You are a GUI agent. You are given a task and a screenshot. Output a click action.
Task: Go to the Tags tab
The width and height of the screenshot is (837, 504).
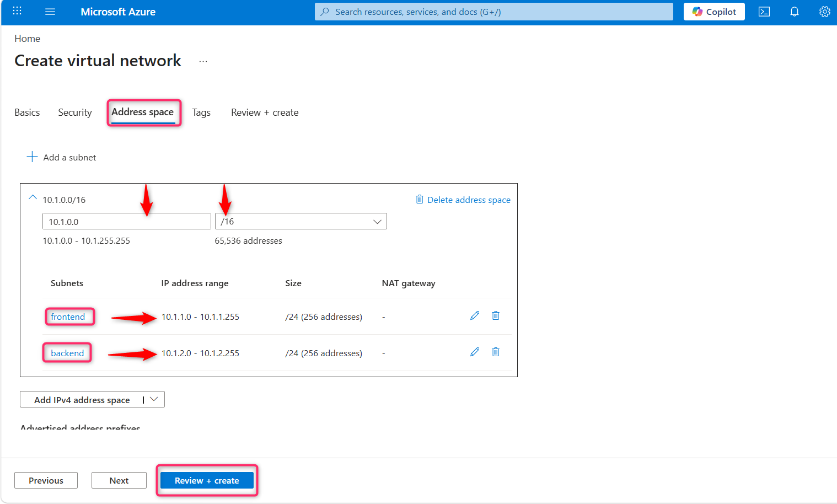tap(201, 112)
